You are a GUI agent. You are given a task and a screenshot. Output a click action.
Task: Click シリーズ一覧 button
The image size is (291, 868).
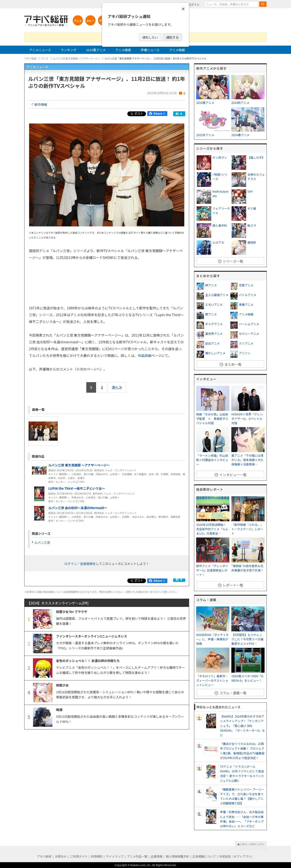[230, 261]
